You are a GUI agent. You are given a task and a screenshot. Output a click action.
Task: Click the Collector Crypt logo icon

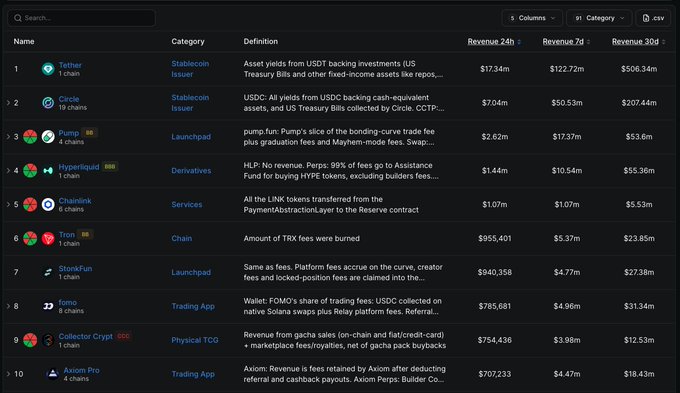(x=48, y=340)
